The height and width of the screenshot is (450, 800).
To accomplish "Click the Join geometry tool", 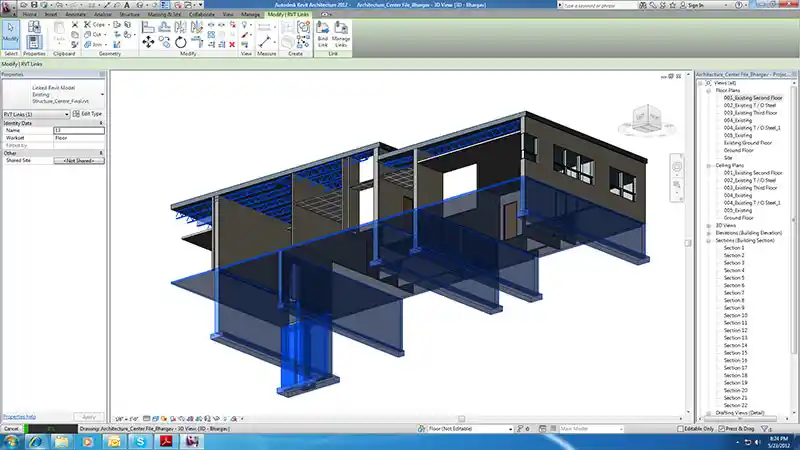I will point(94,44).
